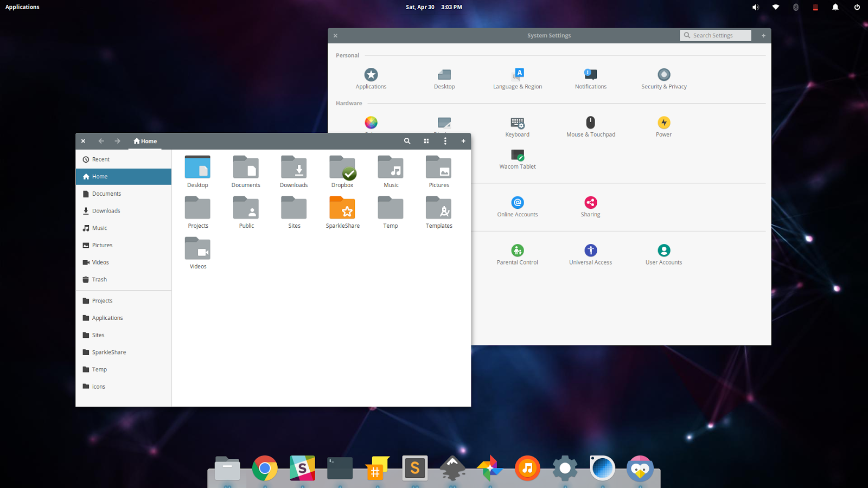Open Sharing settings

[591, 202]
